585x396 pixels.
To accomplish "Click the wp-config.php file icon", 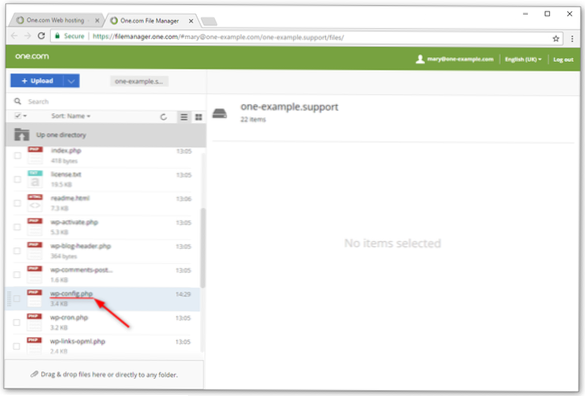I will coord(35,298).
